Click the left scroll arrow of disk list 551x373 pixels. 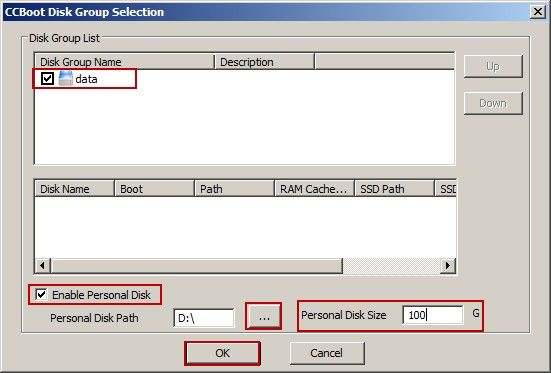click(x=43, y=265)
